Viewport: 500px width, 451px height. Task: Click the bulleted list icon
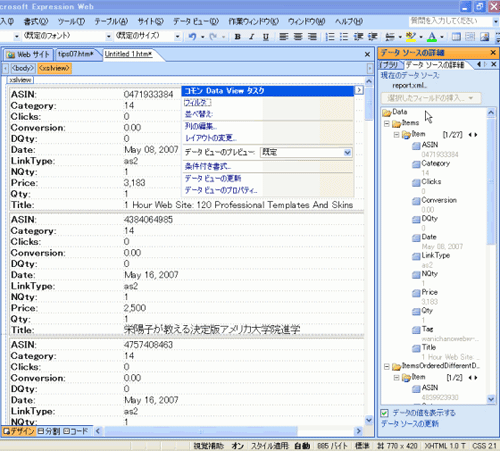pos(344,36)
